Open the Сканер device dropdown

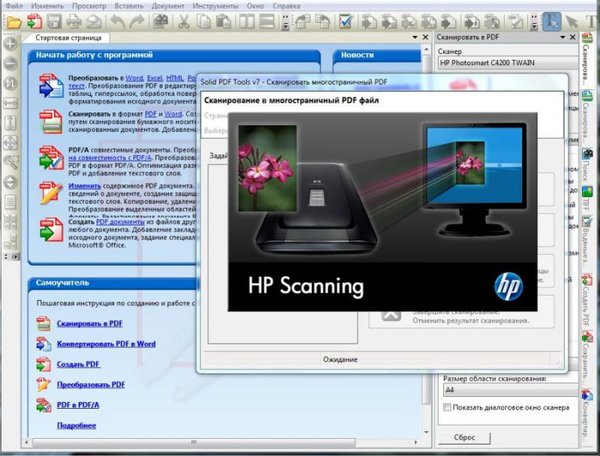(x=508, y=63)
